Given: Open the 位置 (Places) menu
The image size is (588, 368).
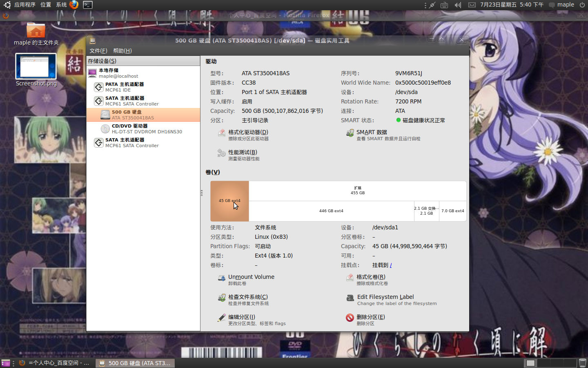Looking at the screenshot, I should point(46,5).
